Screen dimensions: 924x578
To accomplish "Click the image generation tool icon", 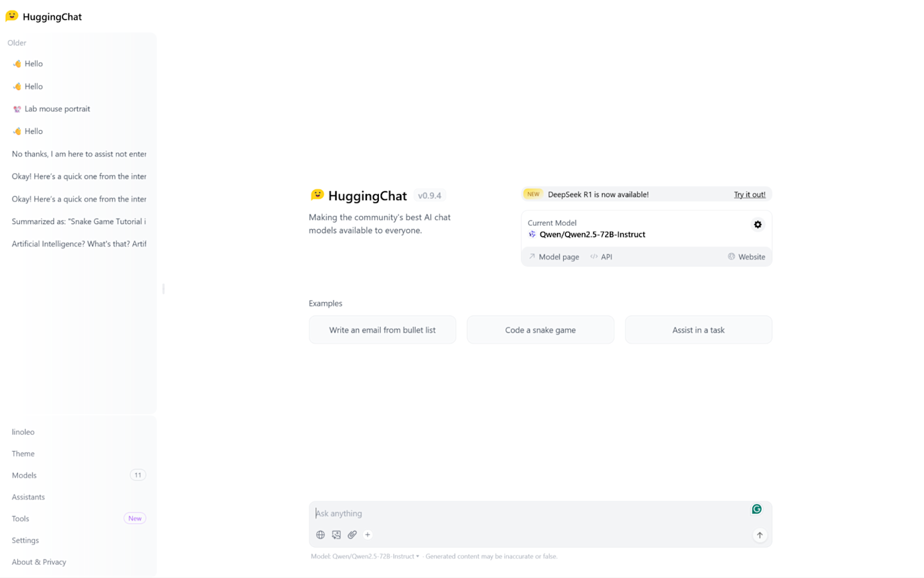I will click(x=337, y=535).
